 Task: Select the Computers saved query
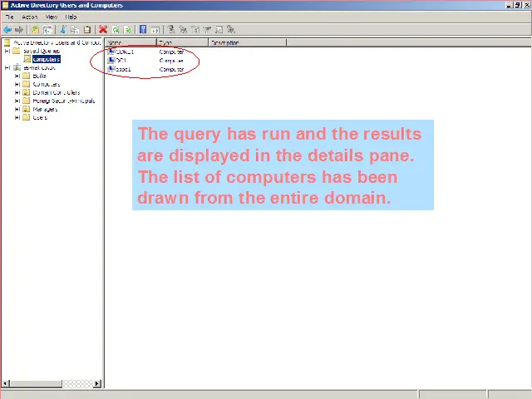pyautogui.click(x=46, y=59)
